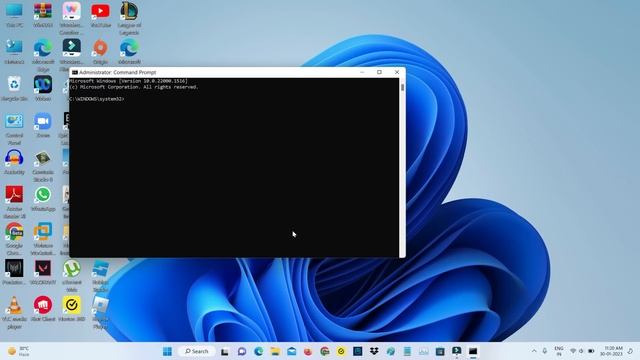
Task: Launch the Webex desktop shortcut
Action: [43, 89]
